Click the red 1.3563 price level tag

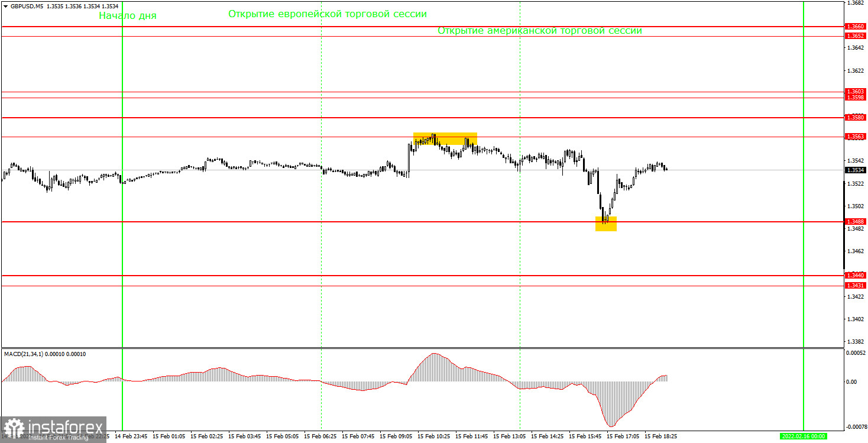click(856, 137)
